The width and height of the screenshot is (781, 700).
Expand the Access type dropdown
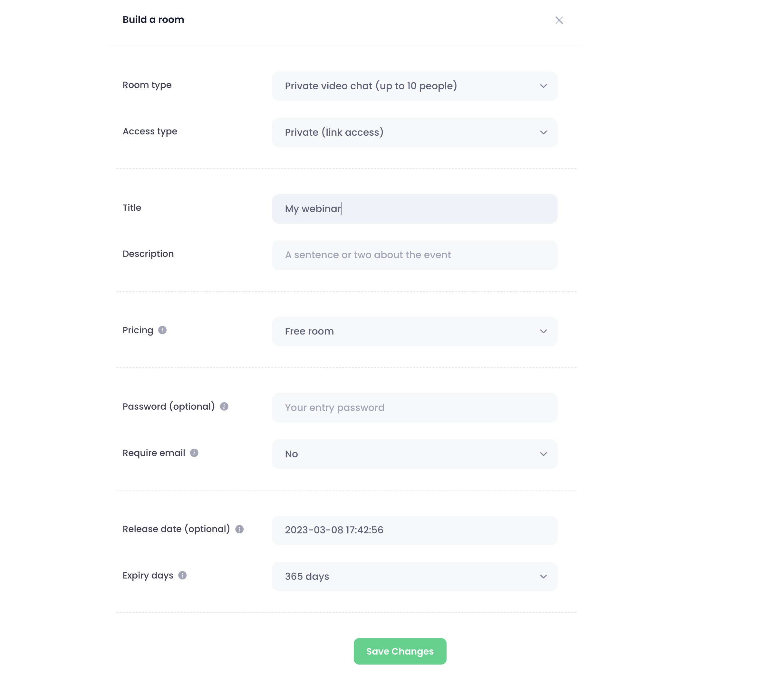(x=414, y=132)
